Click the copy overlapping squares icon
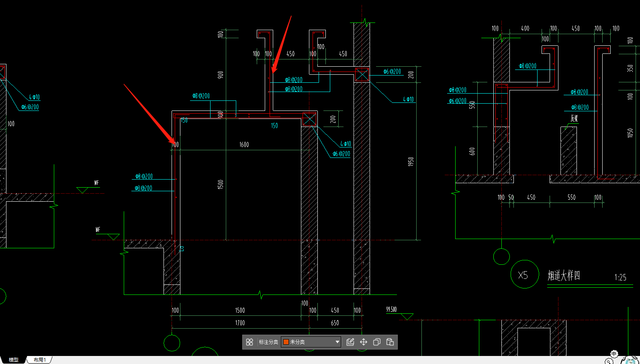This screenshot has width=640, height=364. [377, 342]
